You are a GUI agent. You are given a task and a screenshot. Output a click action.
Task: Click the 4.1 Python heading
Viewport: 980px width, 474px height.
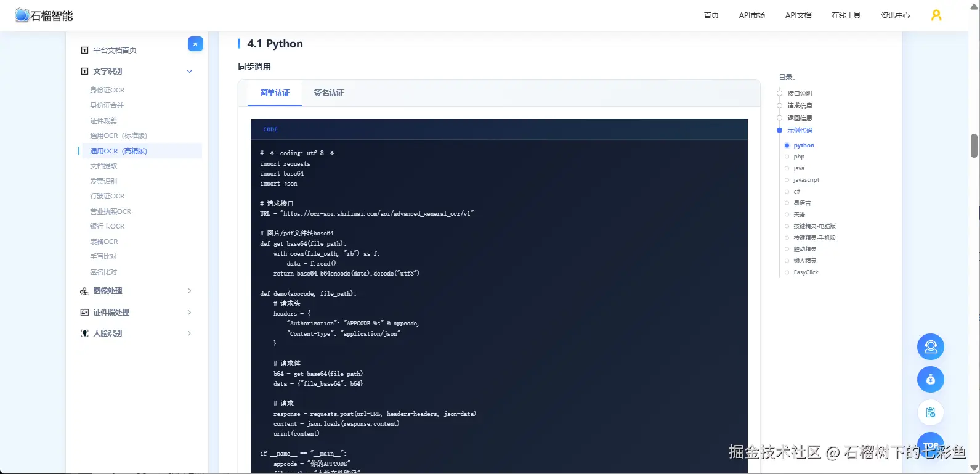coord(275,44)
